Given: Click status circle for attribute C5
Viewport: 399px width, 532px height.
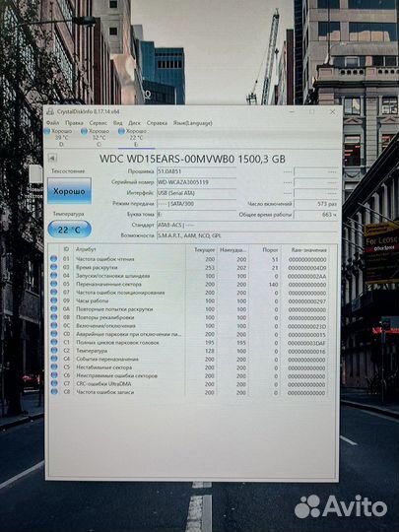Looking at the screenshot, I should (53, 366).
